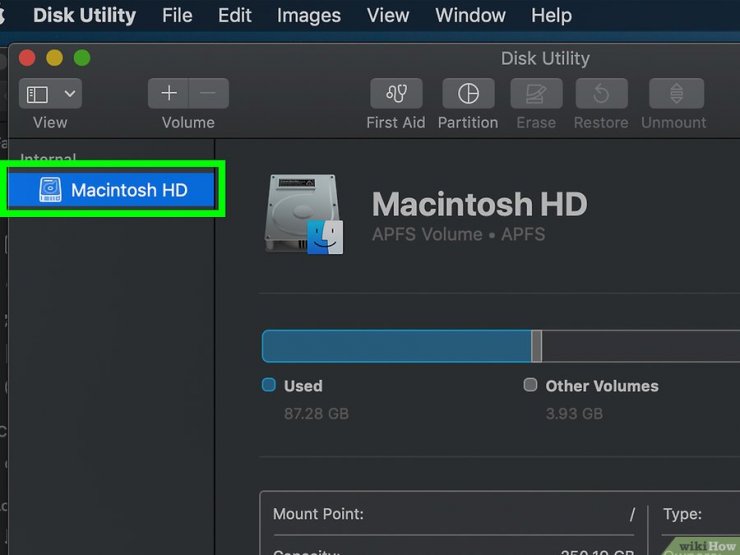Open the Help menu

pyautogui.click(x=551, y=16)
